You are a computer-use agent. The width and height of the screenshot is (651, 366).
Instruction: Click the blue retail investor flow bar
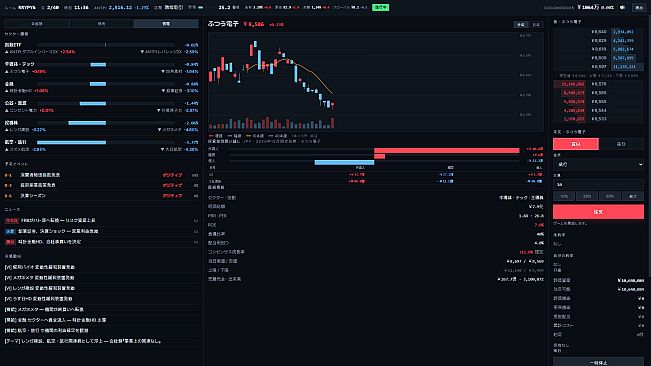pos(344,162)
